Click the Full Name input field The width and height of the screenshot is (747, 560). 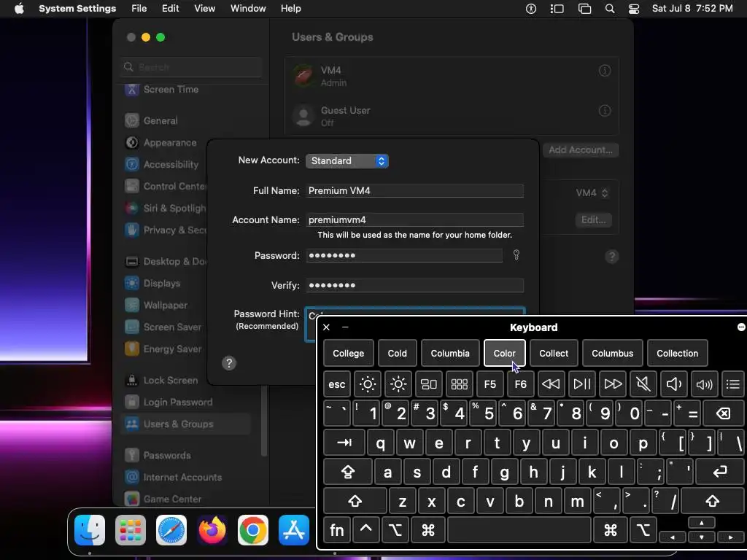click(415, 190)
